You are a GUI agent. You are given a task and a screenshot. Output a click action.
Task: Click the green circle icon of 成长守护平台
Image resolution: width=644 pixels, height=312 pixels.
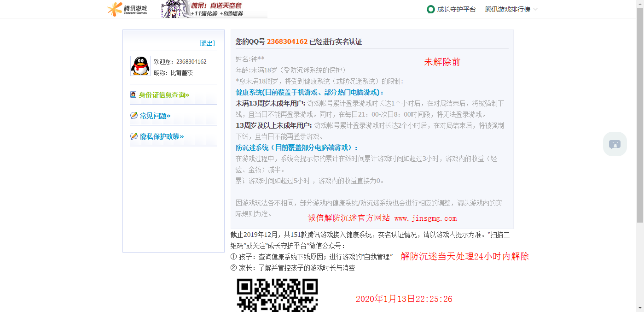pyautogui.click(x=430, y=9)
